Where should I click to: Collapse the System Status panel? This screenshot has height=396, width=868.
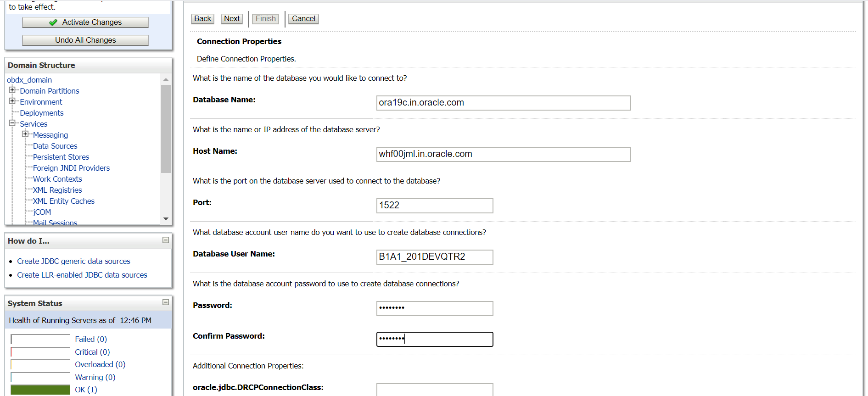coord(166,302)
